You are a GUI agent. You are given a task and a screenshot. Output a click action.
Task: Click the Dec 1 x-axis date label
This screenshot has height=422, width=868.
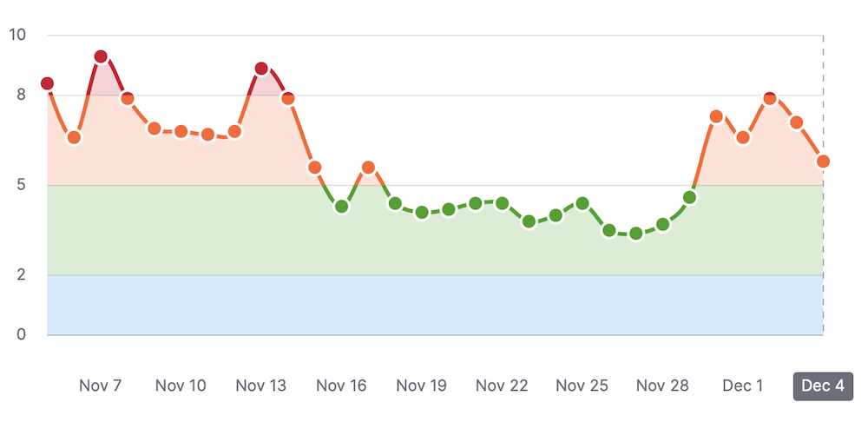743,386
